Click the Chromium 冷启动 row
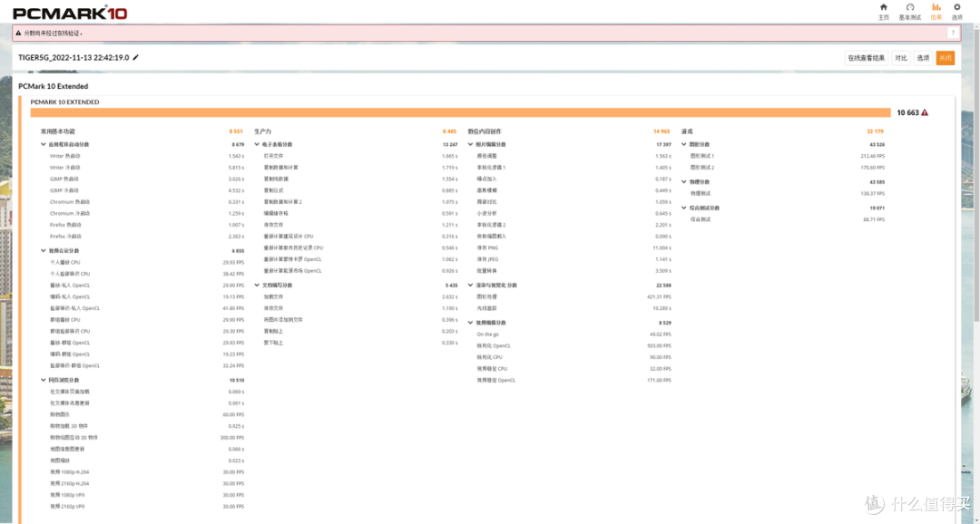Screen dimensions: 980x524 (x=147, y=213)
